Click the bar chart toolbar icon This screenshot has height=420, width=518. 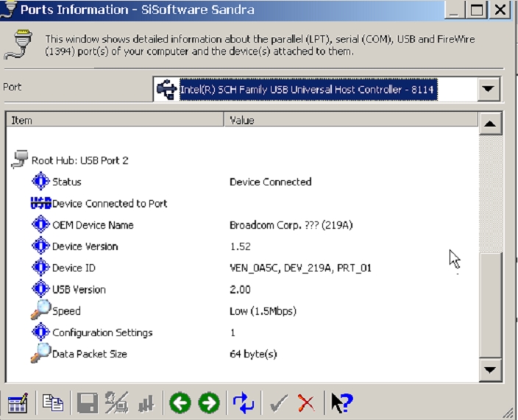click(146, 404)
